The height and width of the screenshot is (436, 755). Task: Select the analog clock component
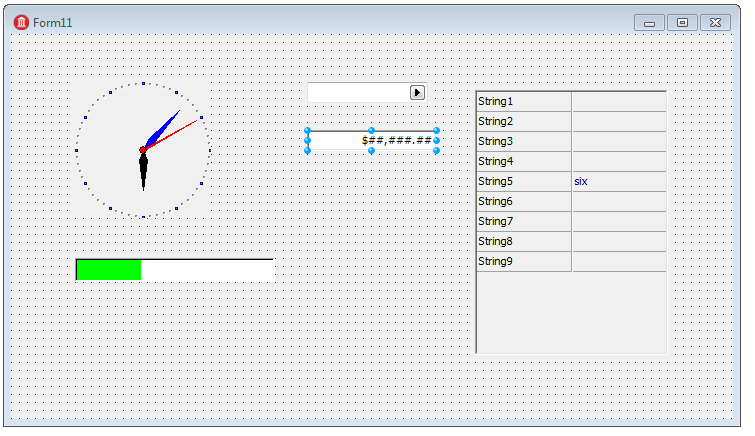143,150
